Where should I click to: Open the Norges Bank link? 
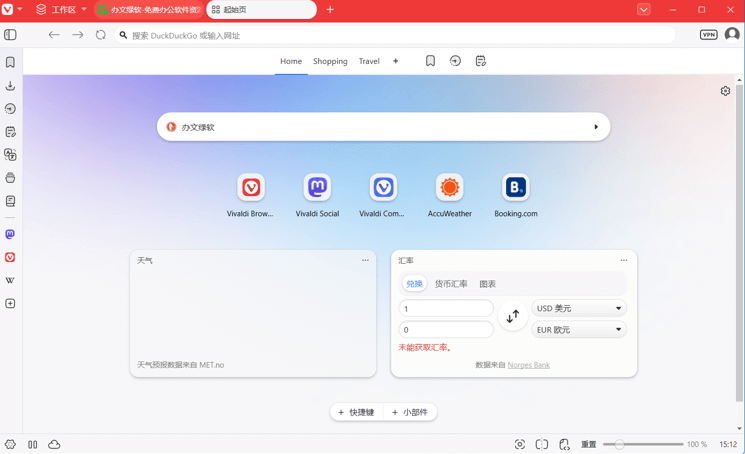click(528, 365)
